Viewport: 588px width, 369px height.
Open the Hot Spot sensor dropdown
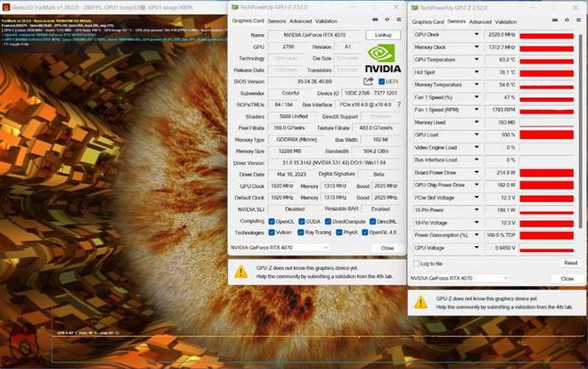point(477,72)
